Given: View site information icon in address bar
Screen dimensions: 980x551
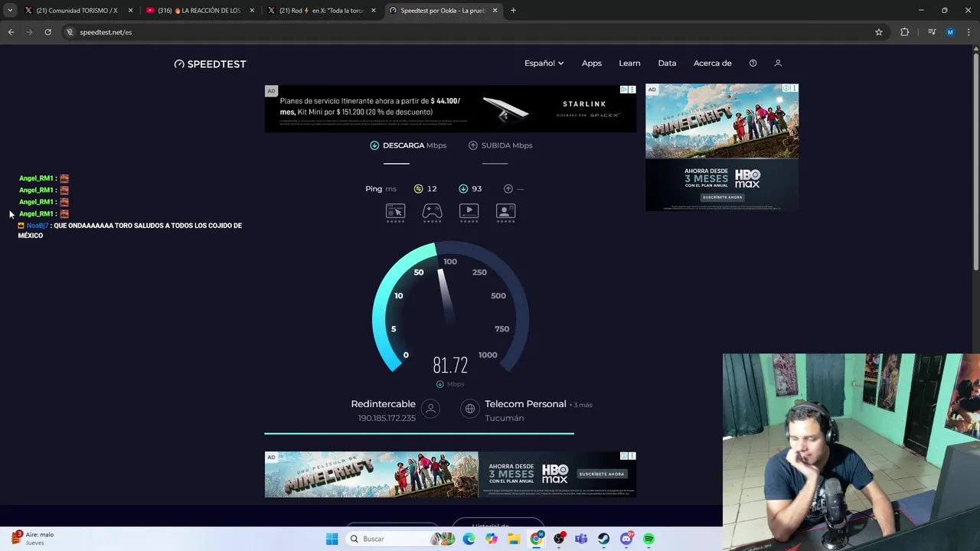Looking at the screenshot, I should click(x=70, y=32).
